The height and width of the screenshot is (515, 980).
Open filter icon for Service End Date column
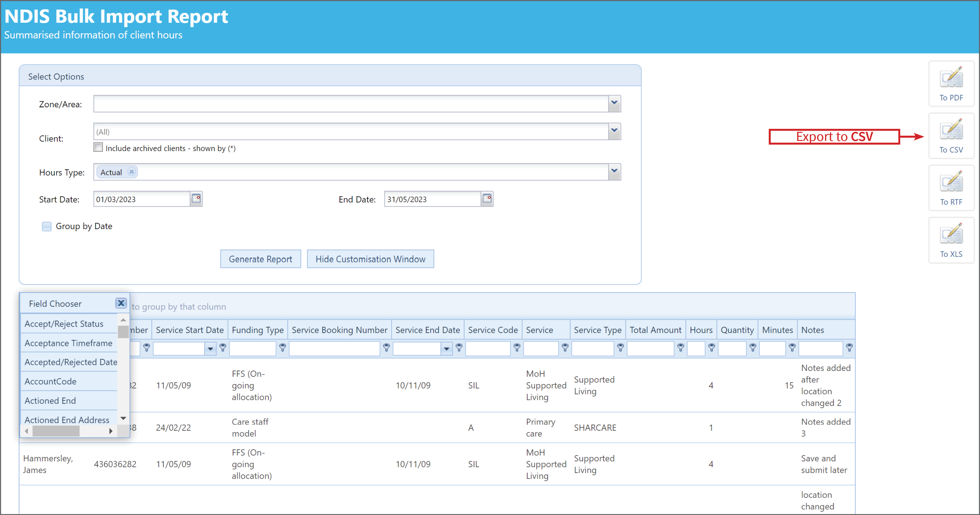(459, 347)
